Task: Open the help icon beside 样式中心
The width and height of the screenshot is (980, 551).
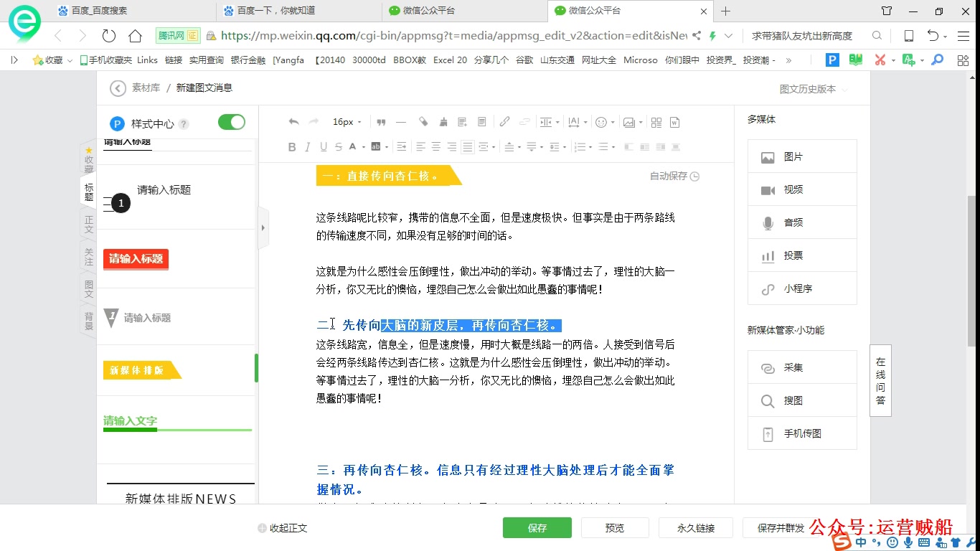Action: [x=184, y=124]
